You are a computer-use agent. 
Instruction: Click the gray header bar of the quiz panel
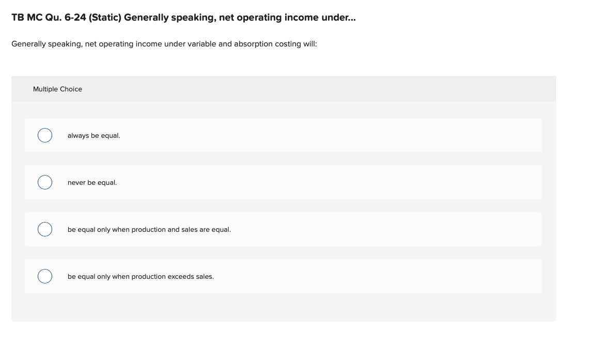tap(283, 88)
